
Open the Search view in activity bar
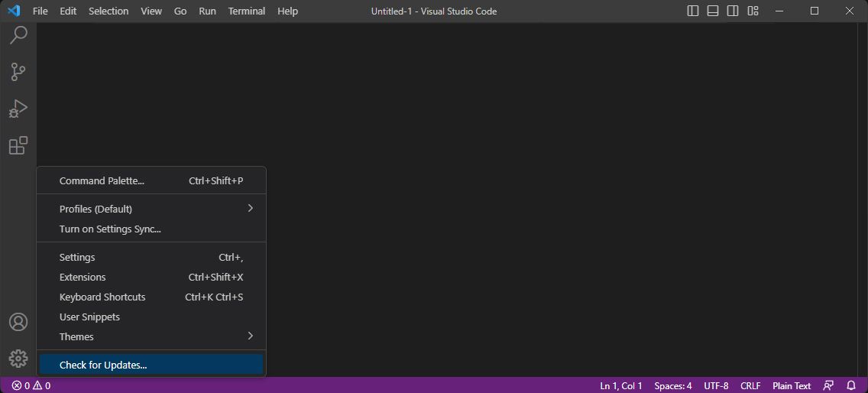click(18, 35)
